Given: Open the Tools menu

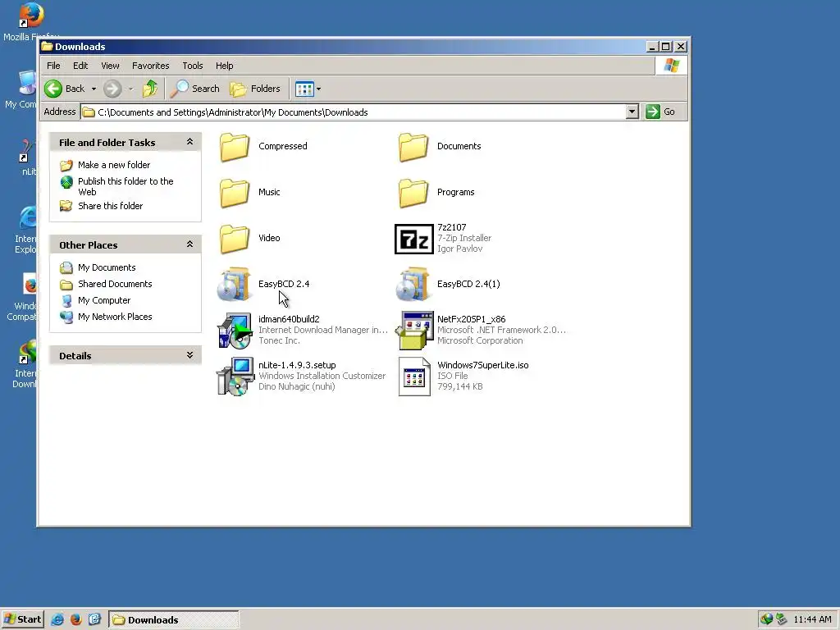Looking at the screenshot, I should [x=192, y=66].
